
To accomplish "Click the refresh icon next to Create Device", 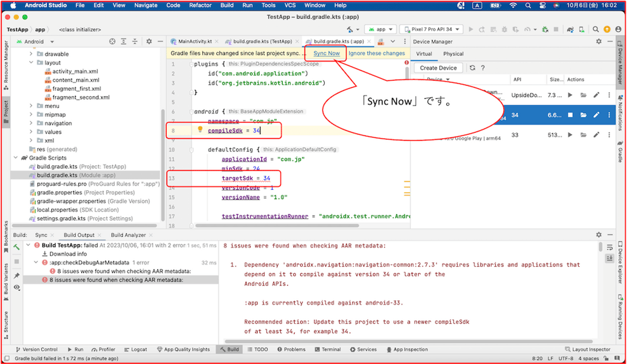I will pyautogui.click(x=472, y=68).
